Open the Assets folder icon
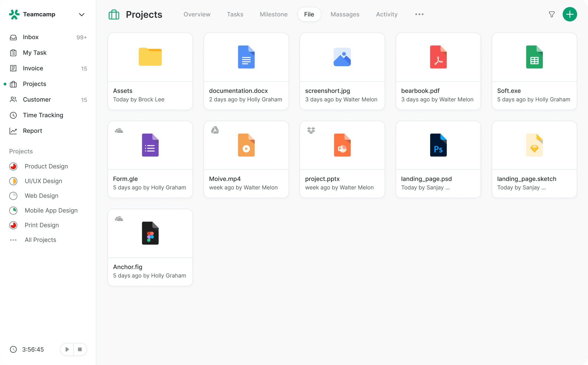This screenshot has height=365, width=588. pos(150,57)
